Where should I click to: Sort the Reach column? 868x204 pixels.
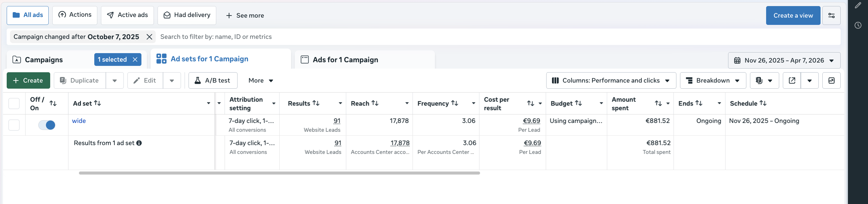(375, 103)
